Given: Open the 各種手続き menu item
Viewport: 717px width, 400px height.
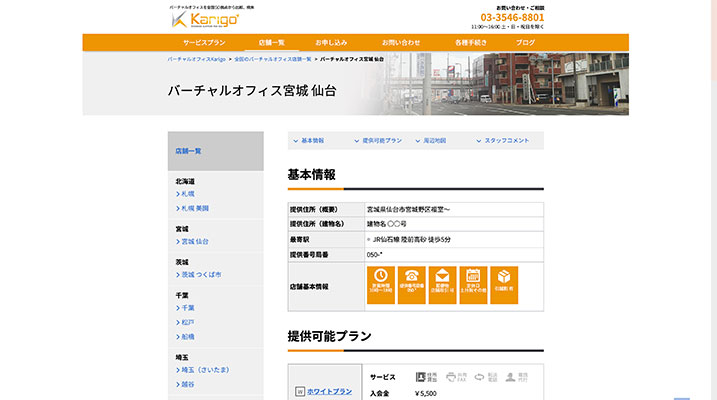Looking at the screenshot, I should click(x=471, y=43).
